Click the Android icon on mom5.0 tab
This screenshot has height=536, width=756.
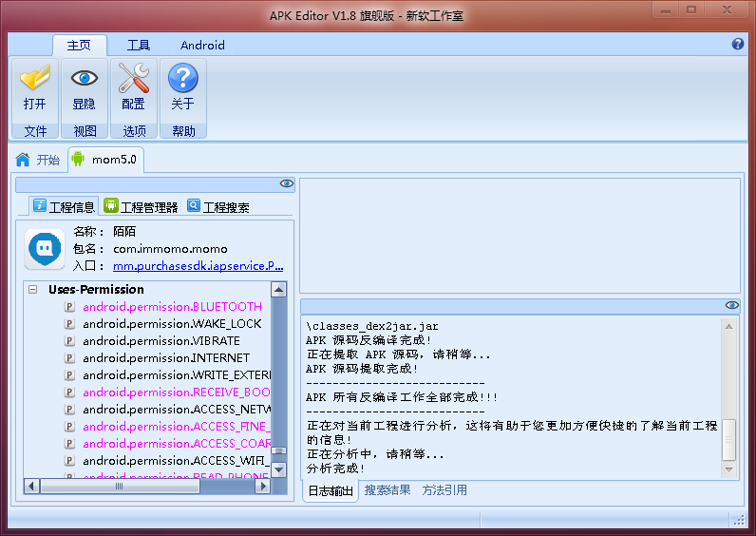tap(78, 160)
